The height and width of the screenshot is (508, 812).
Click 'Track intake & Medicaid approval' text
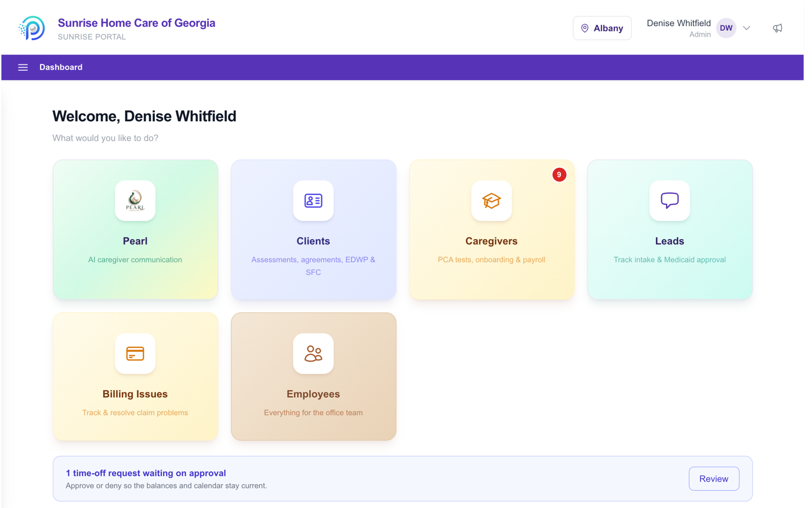tap(669, 260)
